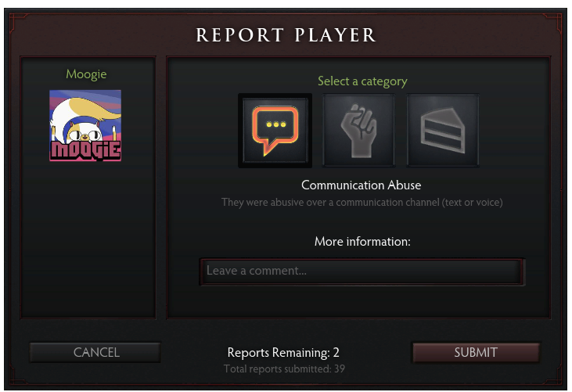Viewport: 572px width, 392px height.
Task: Click the Select a category heading
Action: [x=362, y=81]
